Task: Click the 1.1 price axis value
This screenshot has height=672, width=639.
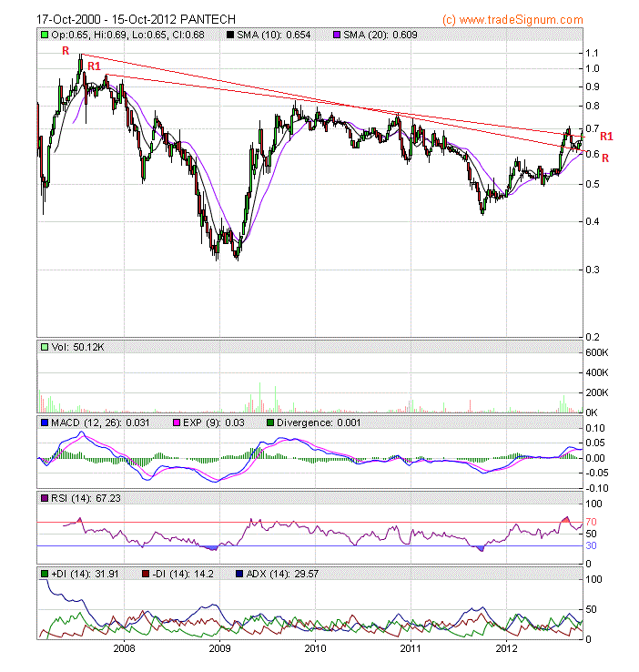Action: tap(592, 53)
